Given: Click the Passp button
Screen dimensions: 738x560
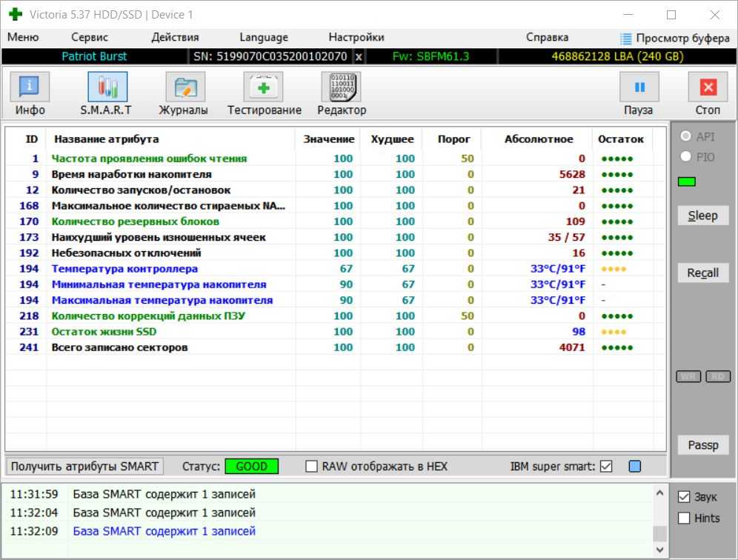Looking at the screenshot, I should pyautogui.click(x=703, y=445).
